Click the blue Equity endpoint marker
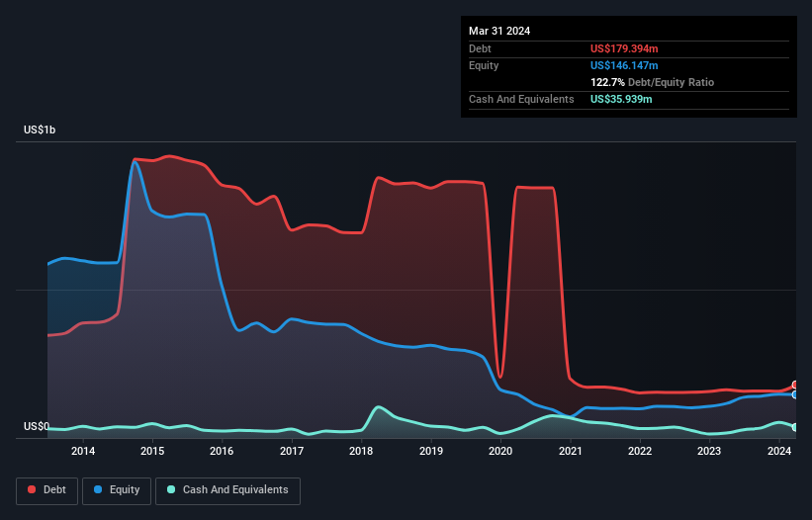 pyautogui.click(x=796, y=394)
